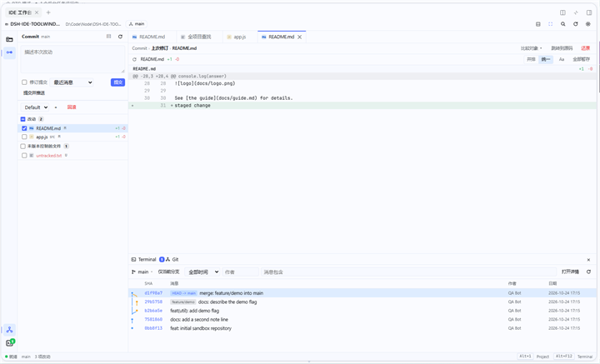Select commit 'docs: describe the demo flag'
This screenshot has width=600, height=364.
362,302
